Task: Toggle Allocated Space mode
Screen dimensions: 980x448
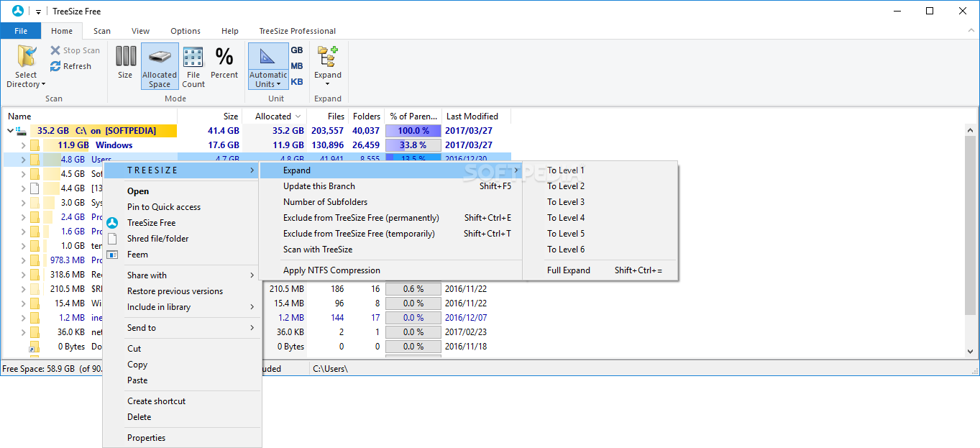Action: [x=160, y=66]
